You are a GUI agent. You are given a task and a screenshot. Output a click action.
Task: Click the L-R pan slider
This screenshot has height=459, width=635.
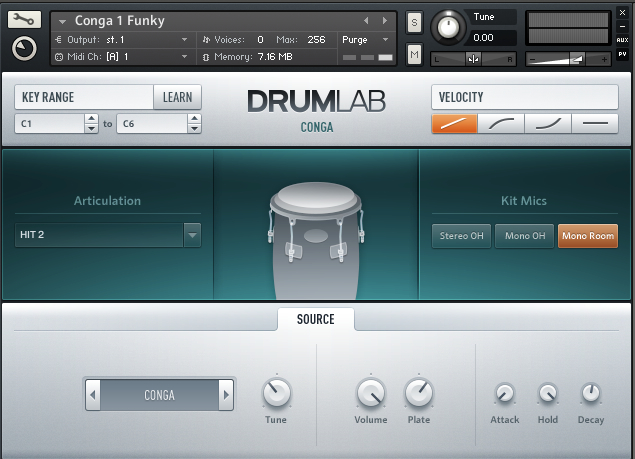pos(473,60)
